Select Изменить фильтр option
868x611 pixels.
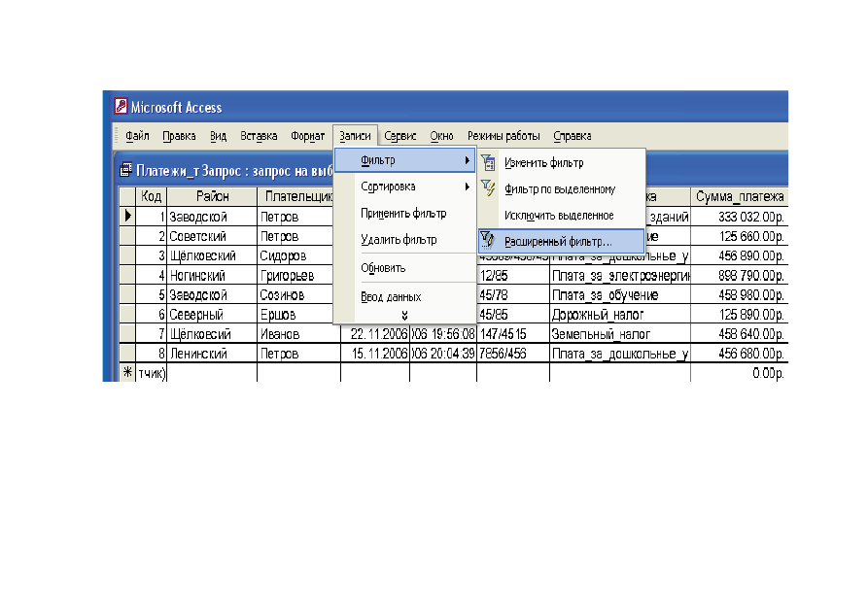click(x=561, y=163)
